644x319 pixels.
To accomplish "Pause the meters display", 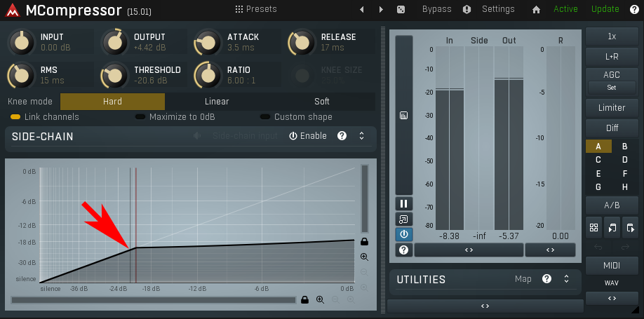I will coord(404,203).
